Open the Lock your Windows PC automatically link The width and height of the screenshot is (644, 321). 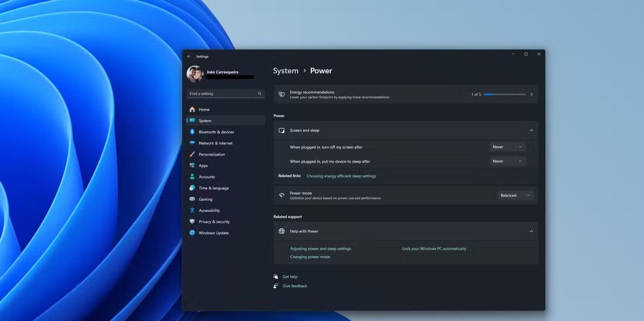point(434,249)
